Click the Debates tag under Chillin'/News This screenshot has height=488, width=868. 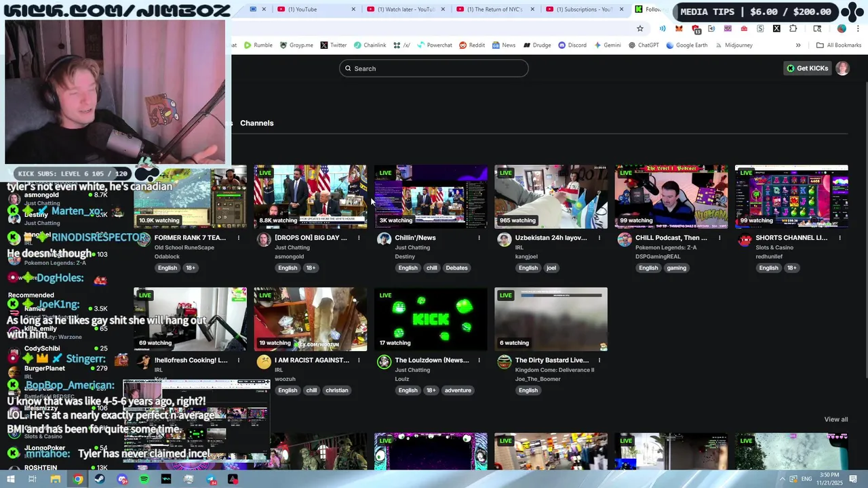[456, 268]
